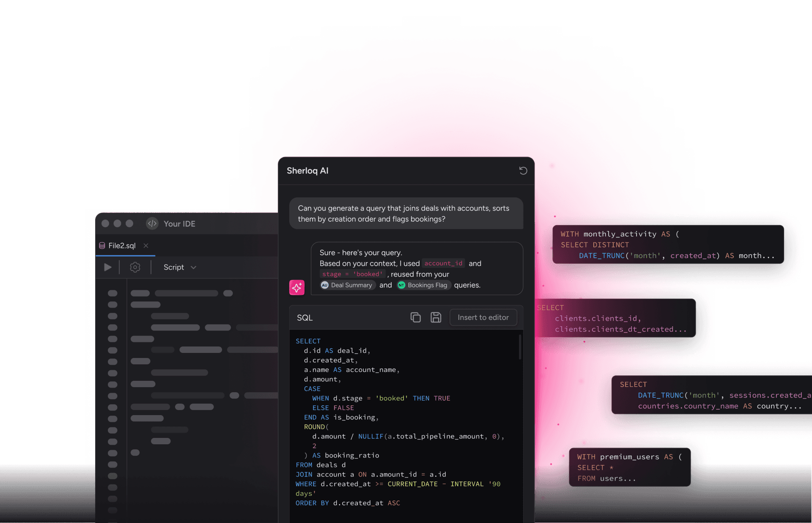
Task: Click the code brackets icon beside Your IDE
Action: click(x=152, y=223)
